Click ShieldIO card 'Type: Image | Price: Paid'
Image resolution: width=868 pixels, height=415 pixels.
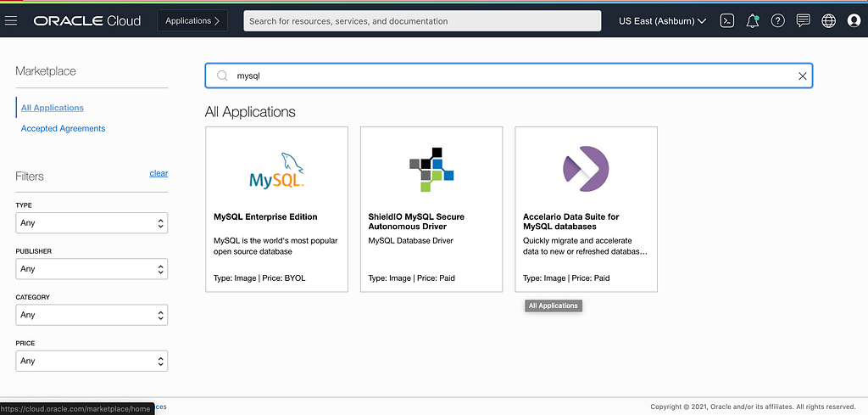point(411,278)
